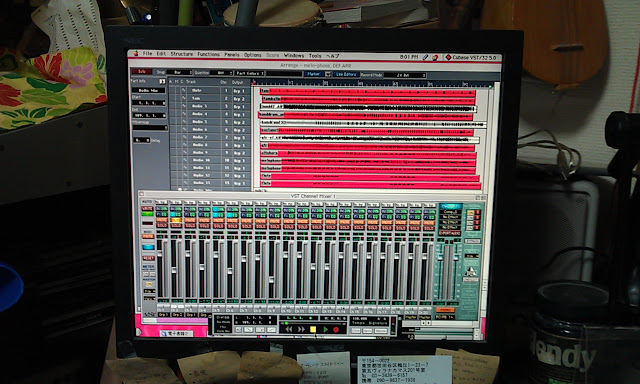The width and height of the screenshot is (640, 384).
Task: Toggle the WRITE automation button
Action: coord(147,209)
